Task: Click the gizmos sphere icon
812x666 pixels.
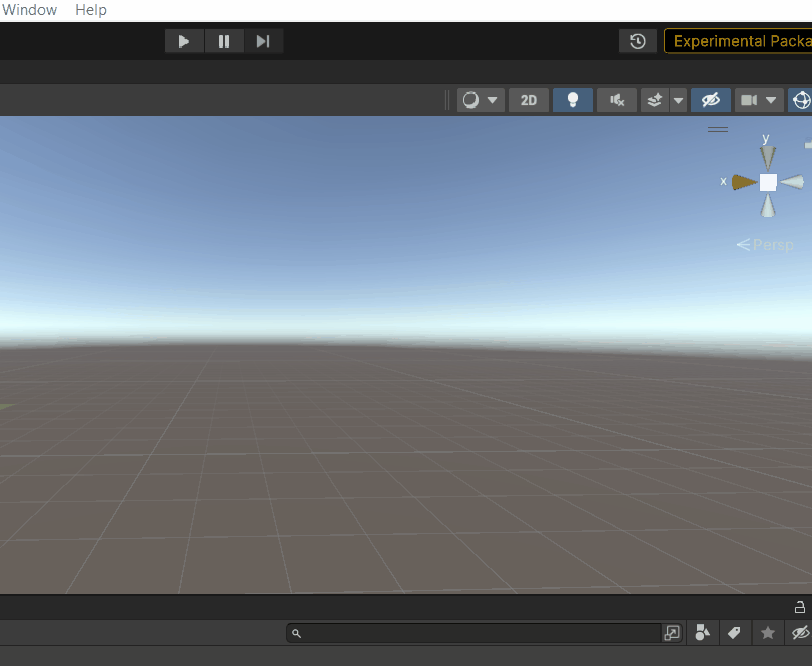Action: tap(801, 100)
